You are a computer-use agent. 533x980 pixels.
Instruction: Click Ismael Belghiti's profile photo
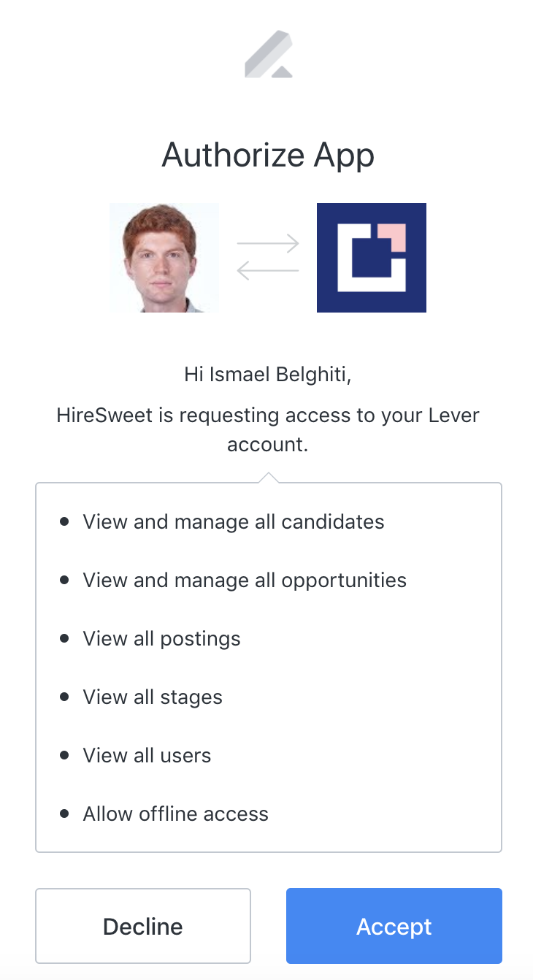(x=164, y=258)
